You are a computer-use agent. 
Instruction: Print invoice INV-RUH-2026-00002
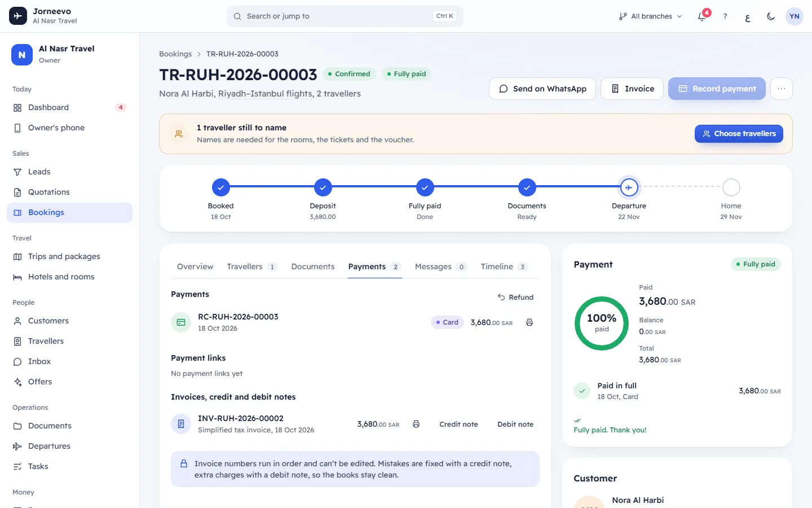click(x=416, y=424)
